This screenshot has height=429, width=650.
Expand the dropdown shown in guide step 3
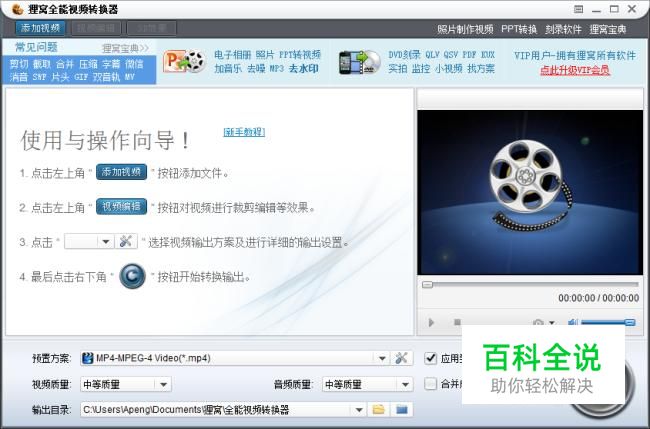106,241
